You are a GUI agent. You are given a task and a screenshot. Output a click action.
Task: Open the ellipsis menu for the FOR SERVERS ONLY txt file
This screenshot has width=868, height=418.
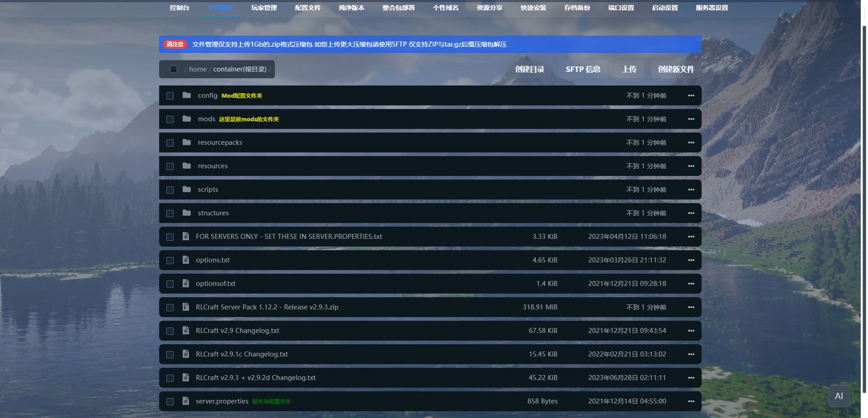click(x=691, y=237)
